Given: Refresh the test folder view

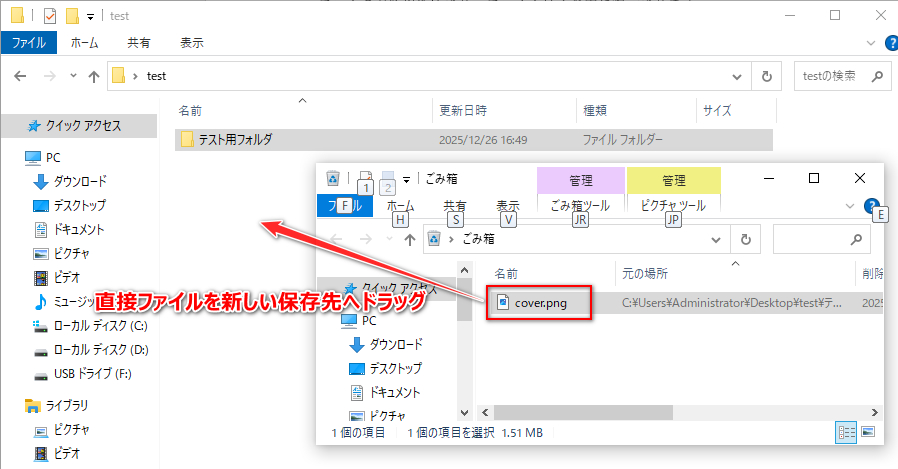Looking at the screenshot, I should click(766, 76).
